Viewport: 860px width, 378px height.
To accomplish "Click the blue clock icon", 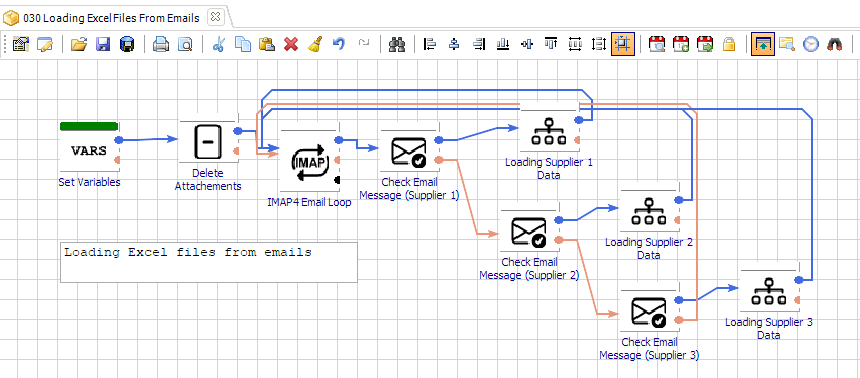I will (811, 44).
